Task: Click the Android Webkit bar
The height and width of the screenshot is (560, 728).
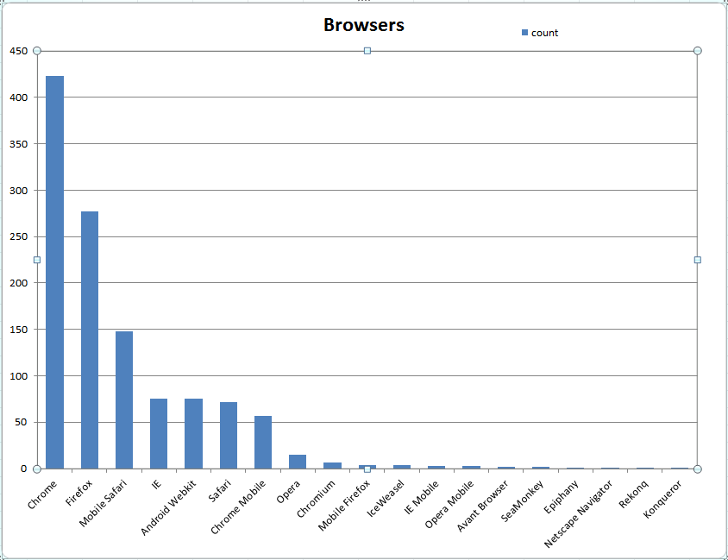Action: (193, 434)
